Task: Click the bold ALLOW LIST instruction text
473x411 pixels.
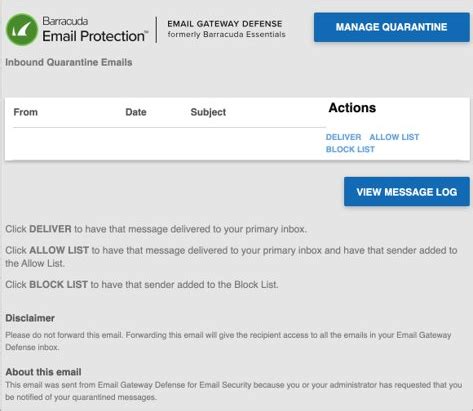Action: pyautogui.click(x=59, y=250)
